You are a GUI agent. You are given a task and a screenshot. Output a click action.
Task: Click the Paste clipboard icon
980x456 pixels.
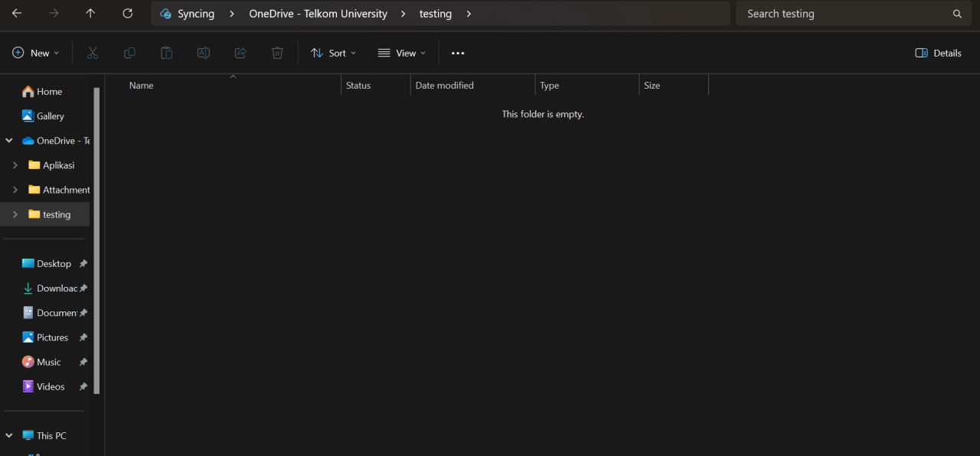click(x=166, y=53)
